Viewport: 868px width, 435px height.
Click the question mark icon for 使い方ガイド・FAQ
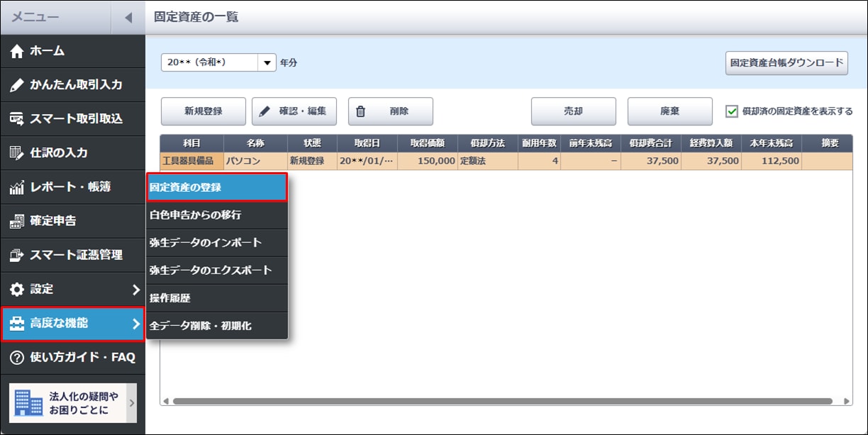pyautogui.click(x=18, y=357)
